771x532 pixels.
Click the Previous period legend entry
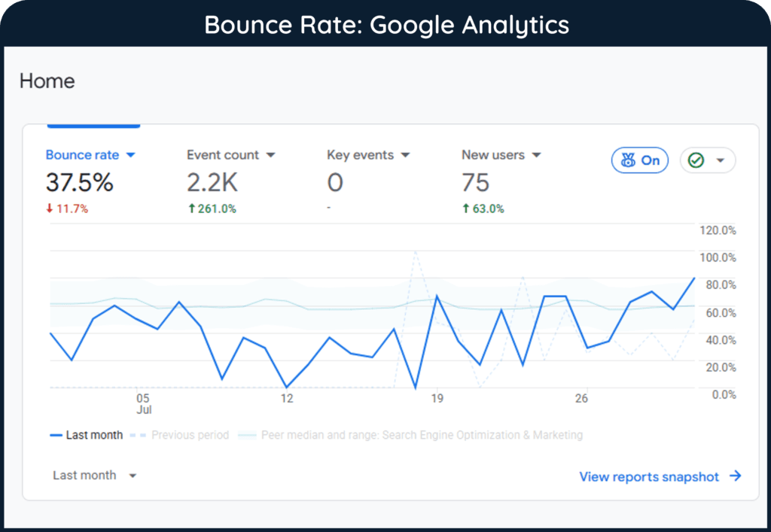[179, 435]
